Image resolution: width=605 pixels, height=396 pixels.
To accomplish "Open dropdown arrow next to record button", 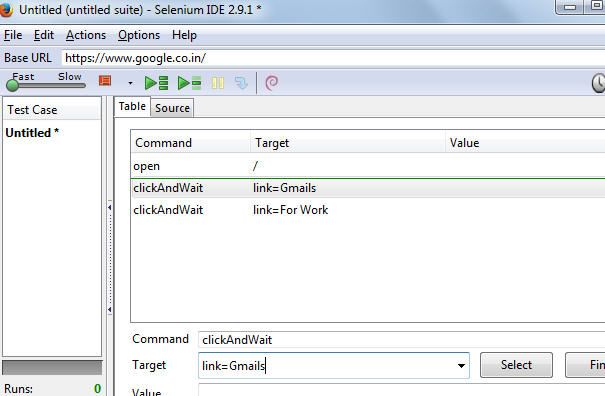I will (130, 83).
